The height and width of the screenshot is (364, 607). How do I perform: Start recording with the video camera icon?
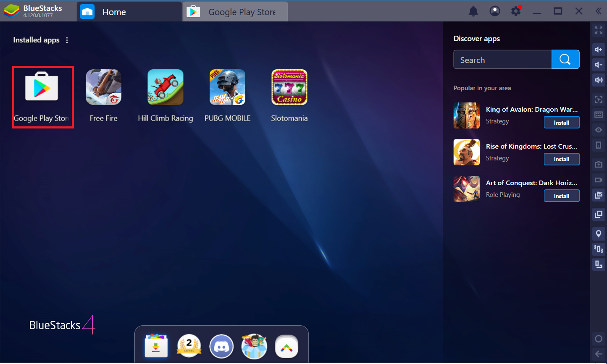tap(599, 180)
